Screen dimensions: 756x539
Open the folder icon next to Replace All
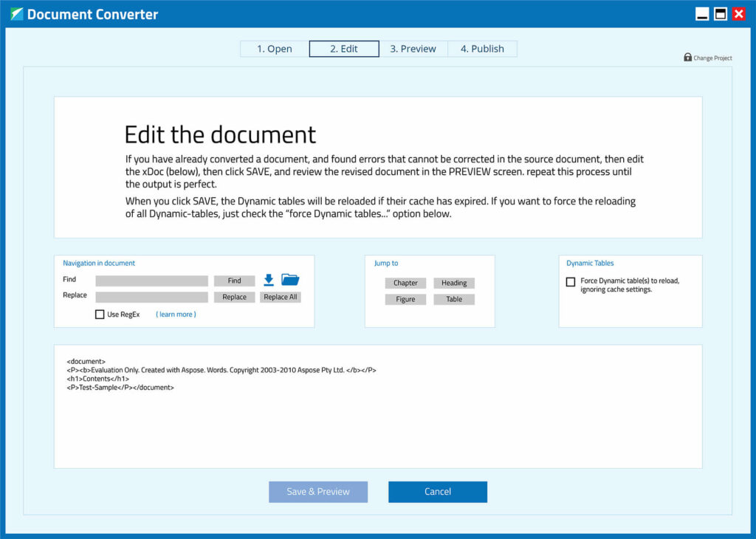(291, 279)
